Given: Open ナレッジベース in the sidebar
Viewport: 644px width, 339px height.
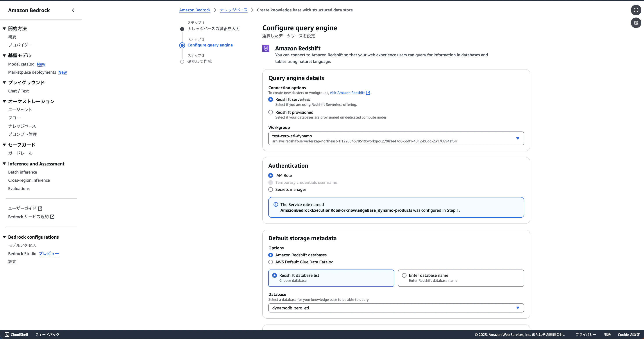Looking at the screenshot, I should point(22,126).
